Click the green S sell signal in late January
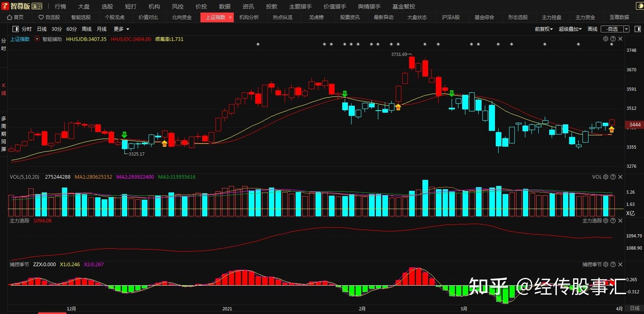Viewport: 644px width, 314px height. [345, 94]
